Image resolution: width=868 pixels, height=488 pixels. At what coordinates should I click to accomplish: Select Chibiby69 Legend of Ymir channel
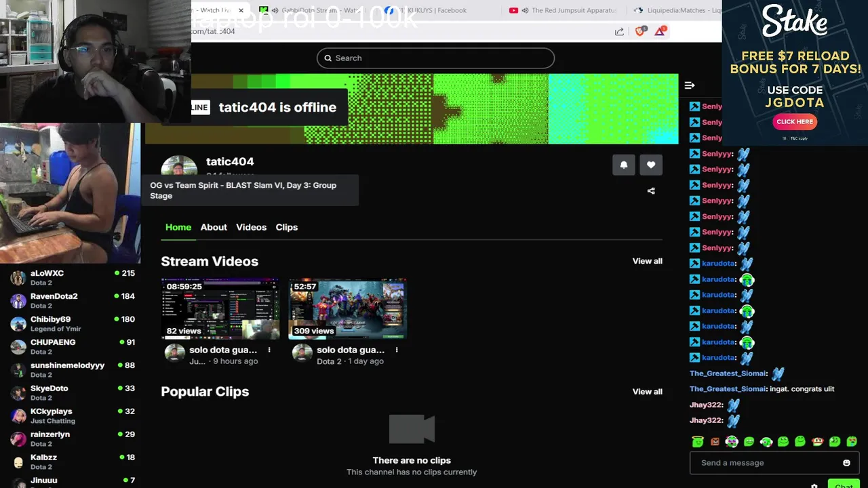click(72, 324)
